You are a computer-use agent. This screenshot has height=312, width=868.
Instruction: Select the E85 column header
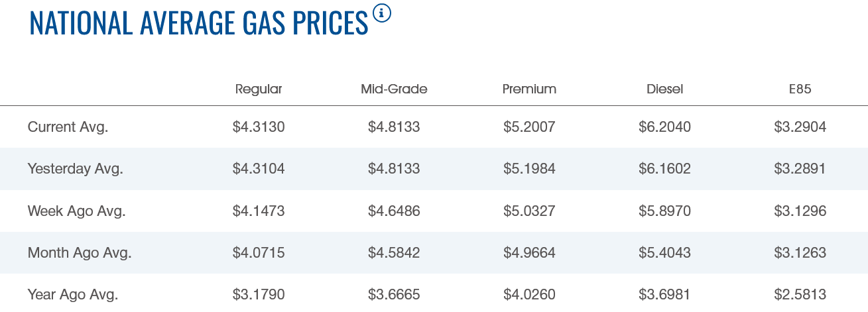click(x=800, y=89)
